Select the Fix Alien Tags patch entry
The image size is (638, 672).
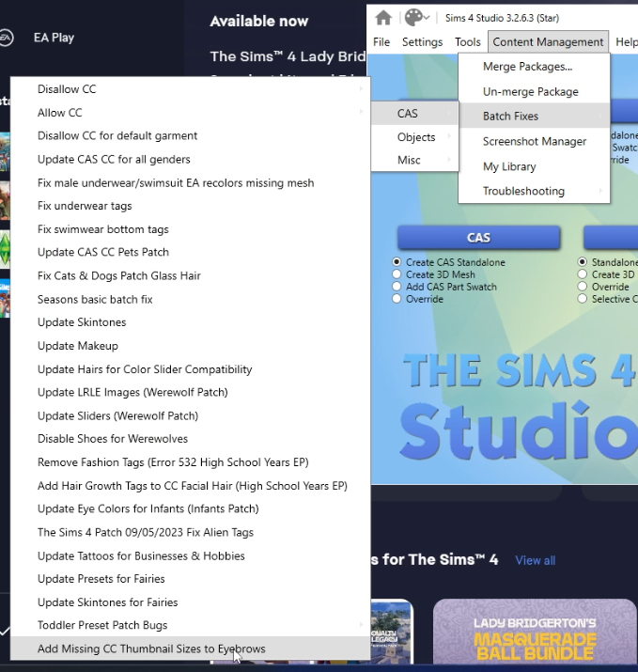tap(190, 532)
